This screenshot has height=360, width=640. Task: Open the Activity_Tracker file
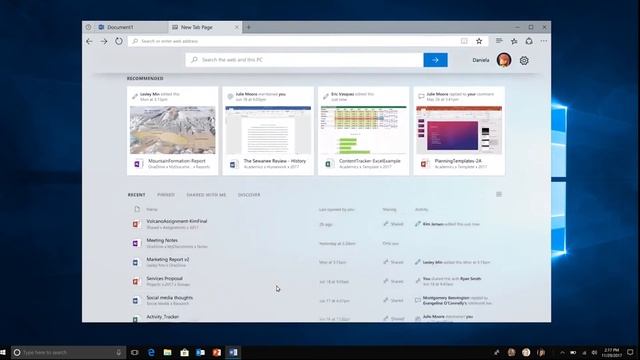[x=162, y=317]
